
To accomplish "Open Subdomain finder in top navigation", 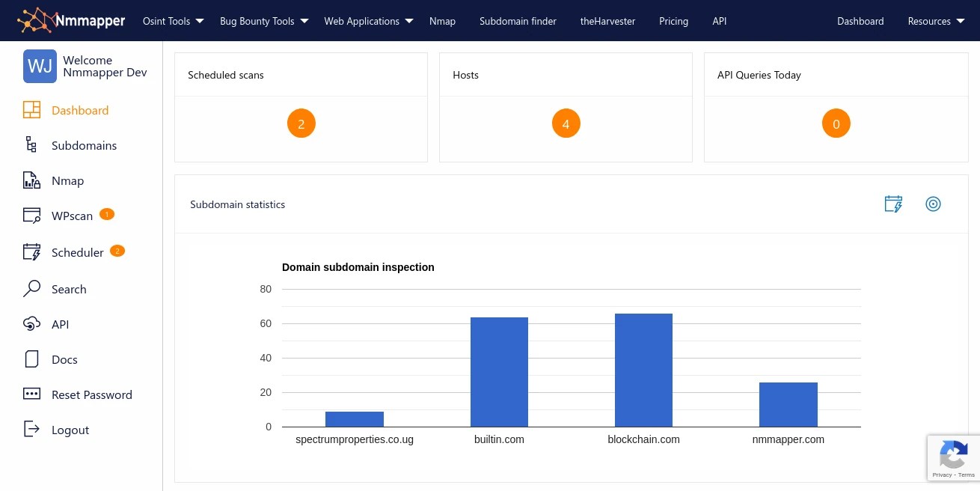I will point(518,21).
